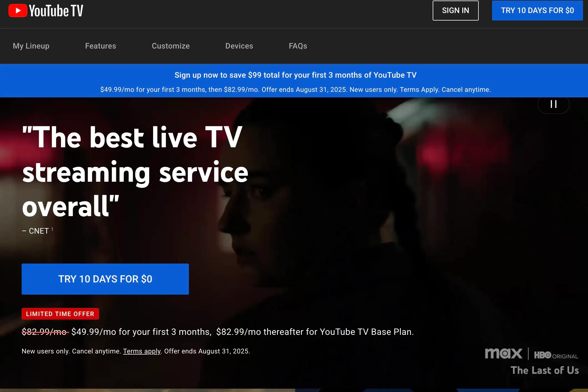Open the My Lineup tab
This screenshot has width=588, height=392.
point(31,46)
